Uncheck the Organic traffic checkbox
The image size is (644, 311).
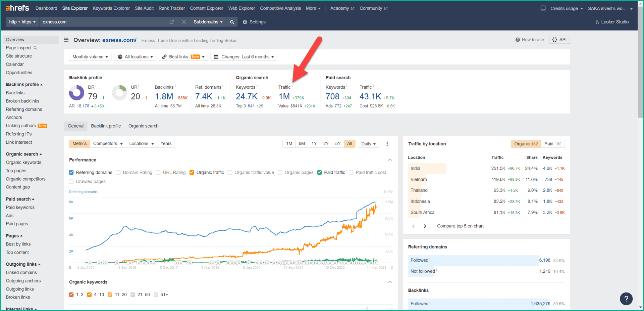(x=192, y=172)
